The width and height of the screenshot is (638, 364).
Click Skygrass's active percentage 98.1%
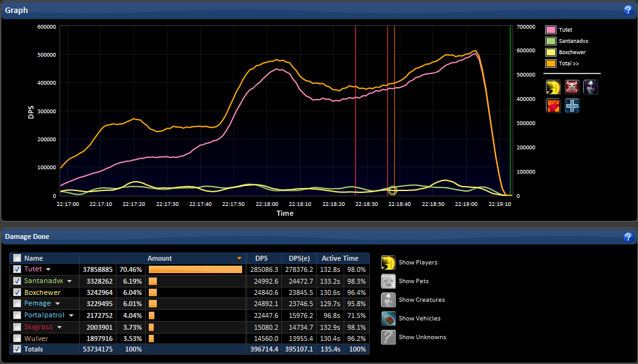357,327
